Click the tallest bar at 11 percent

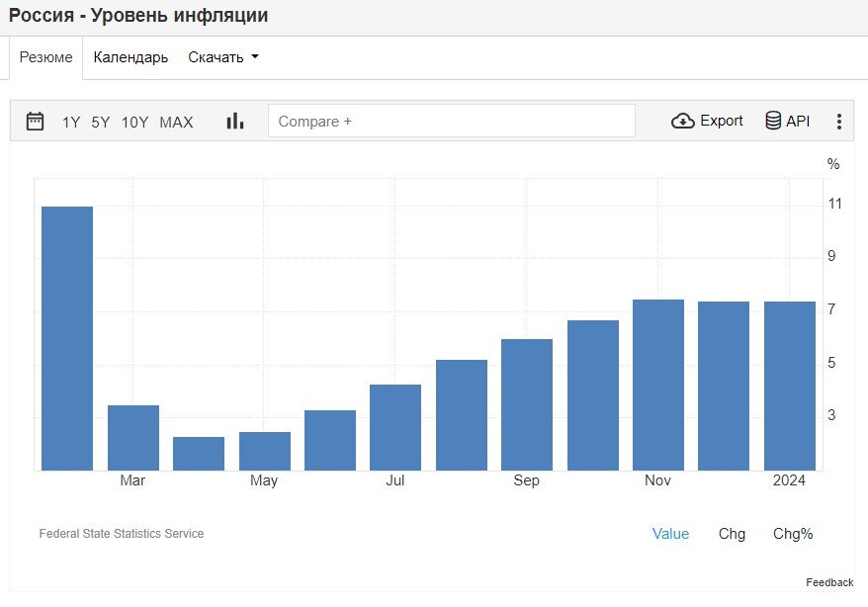[x=67, y=339]
